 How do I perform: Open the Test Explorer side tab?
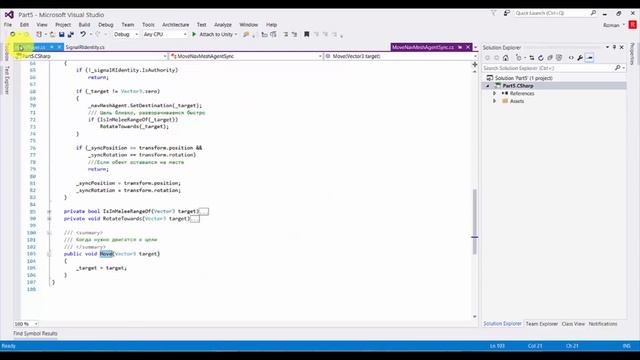[x=7, y=80]
